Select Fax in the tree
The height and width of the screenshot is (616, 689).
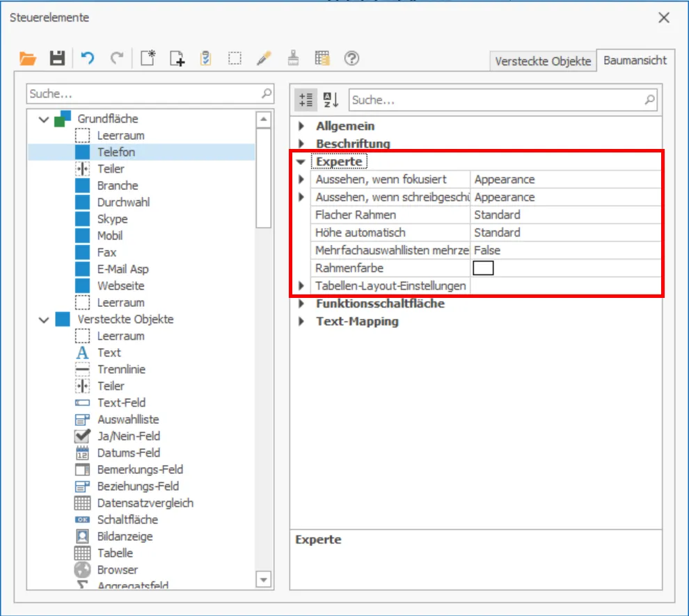click(x=106, y=252)
